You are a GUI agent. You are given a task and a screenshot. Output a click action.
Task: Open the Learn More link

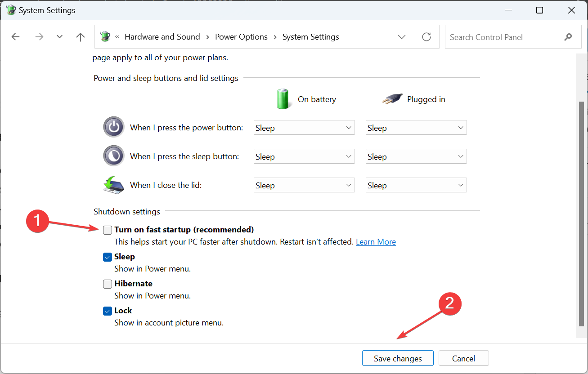[376, 242]
